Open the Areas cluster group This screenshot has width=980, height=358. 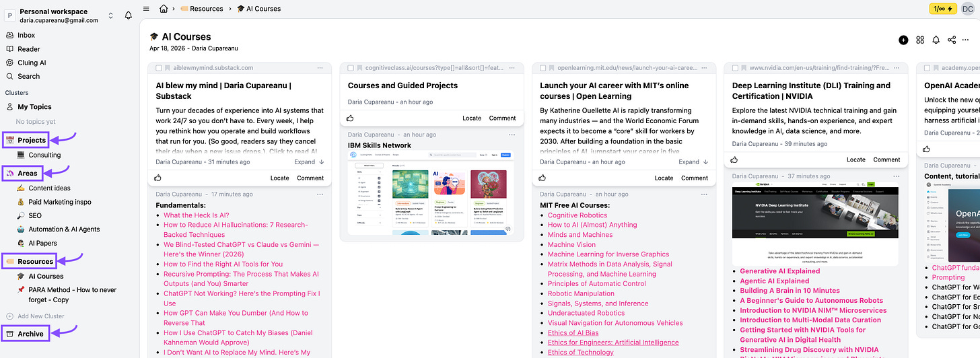pyautogui.click(x=27, y=173)
